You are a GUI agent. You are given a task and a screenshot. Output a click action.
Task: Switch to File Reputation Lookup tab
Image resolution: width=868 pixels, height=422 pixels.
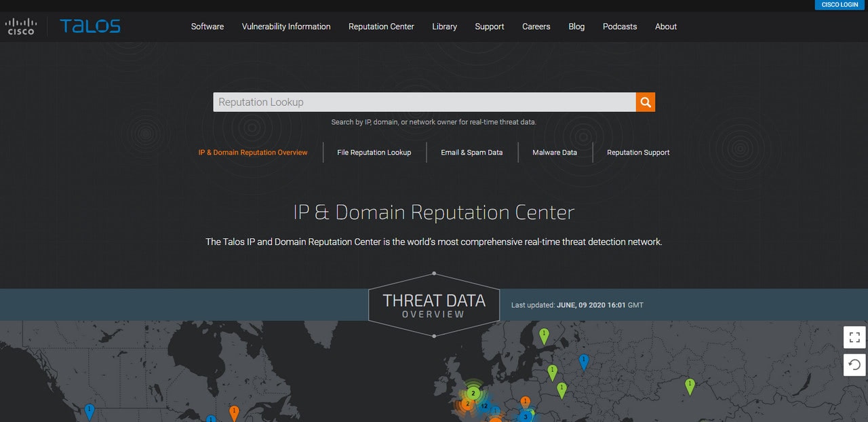coord(374,153)
